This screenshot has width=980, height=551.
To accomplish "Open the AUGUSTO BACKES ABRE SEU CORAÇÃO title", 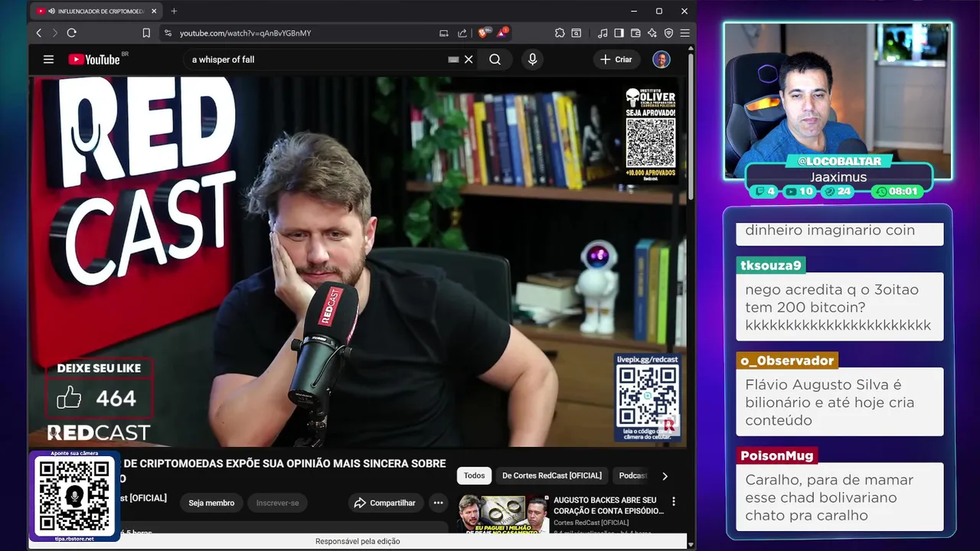I will tap(609, 505).
